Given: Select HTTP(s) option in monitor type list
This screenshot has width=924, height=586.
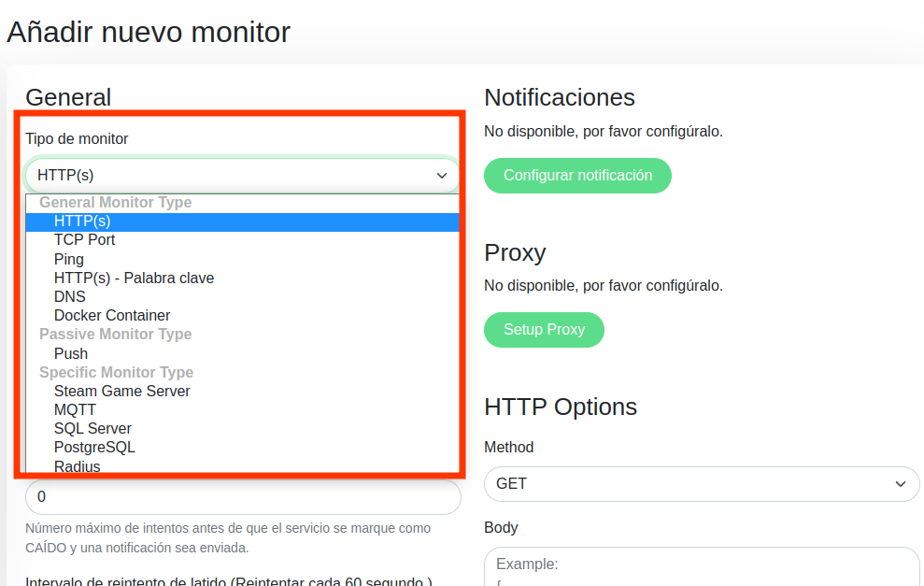Looking at the screenshot, I should pos(82,222).
